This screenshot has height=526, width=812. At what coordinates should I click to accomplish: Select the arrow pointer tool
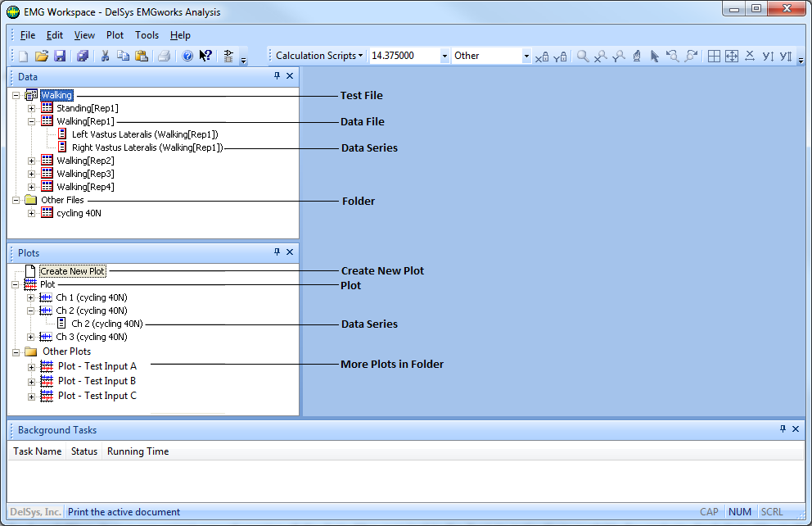pyautogui.click(x=655, y=56)
